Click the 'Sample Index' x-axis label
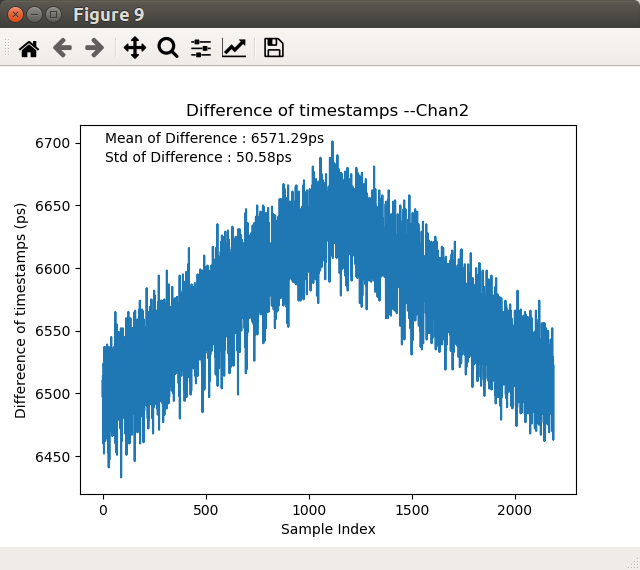This screenshot has width=640, height=570. coord(328,529)
